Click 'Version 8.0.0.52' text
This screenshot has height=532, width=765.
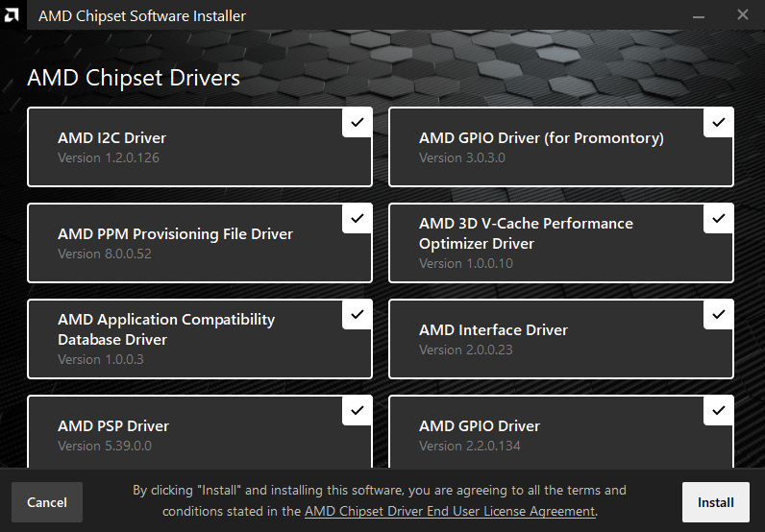pyautogui.click(x=105, y=254)
